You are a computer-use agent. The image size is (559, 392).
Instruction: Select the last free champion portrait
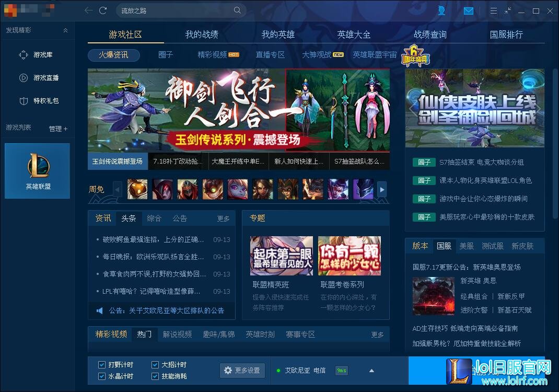(x=363, y=189)
